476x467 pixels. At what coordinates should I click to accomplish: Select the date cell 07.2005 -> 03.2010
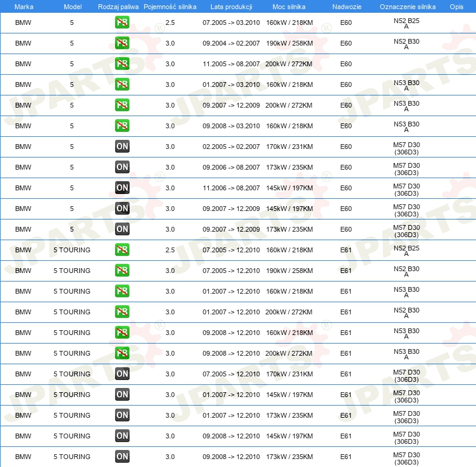tap(231, 22)
